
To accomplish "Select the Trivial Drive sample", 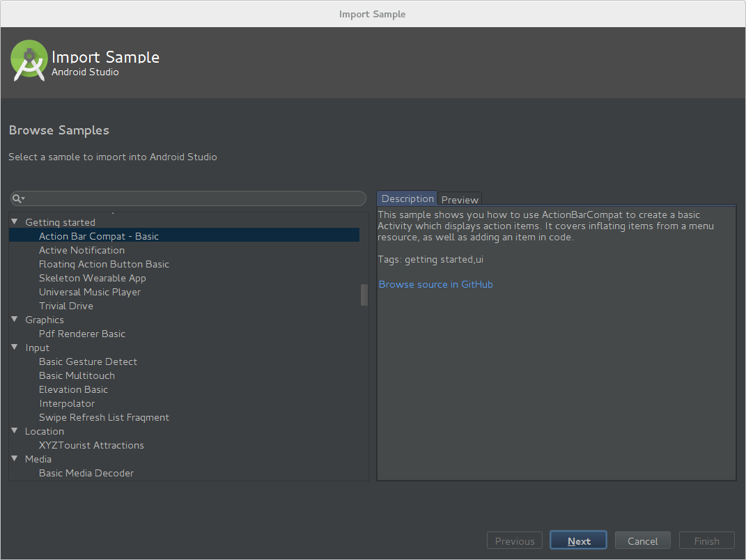I will click(66, 306).
